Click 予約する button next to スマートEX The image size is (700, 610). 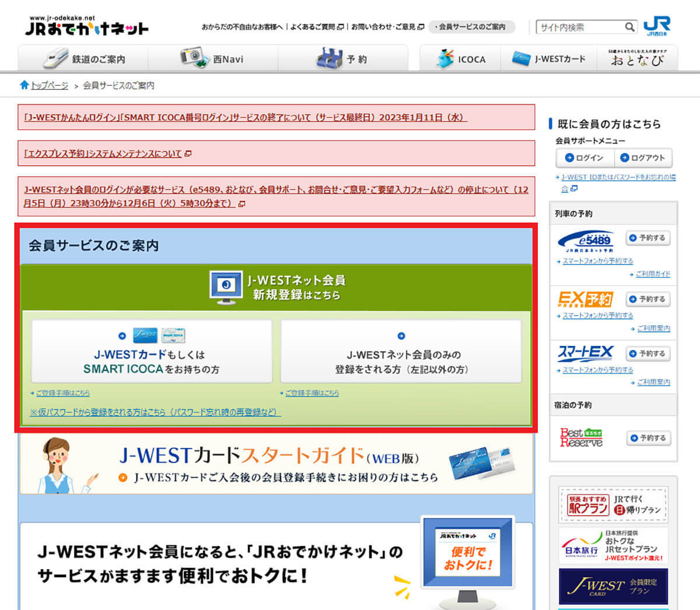click(x=648, y=353)
